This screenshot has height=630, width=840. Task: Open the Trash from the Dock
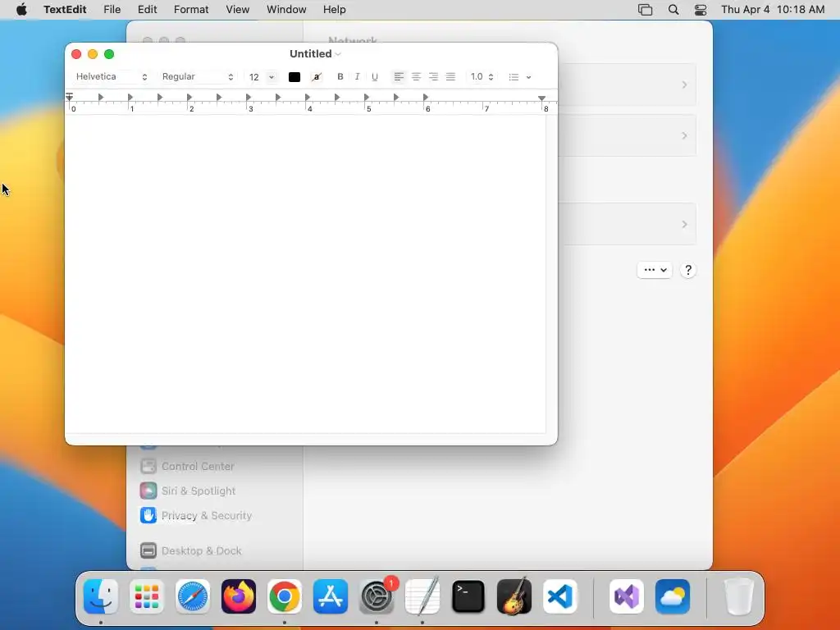click(739, 596)
